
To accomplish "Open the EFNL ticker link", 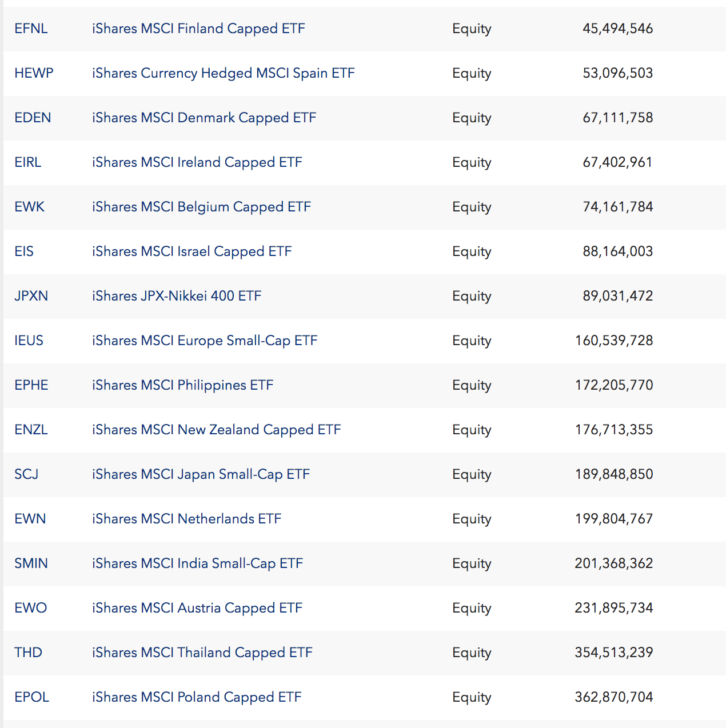I will [x=31, y=29].
